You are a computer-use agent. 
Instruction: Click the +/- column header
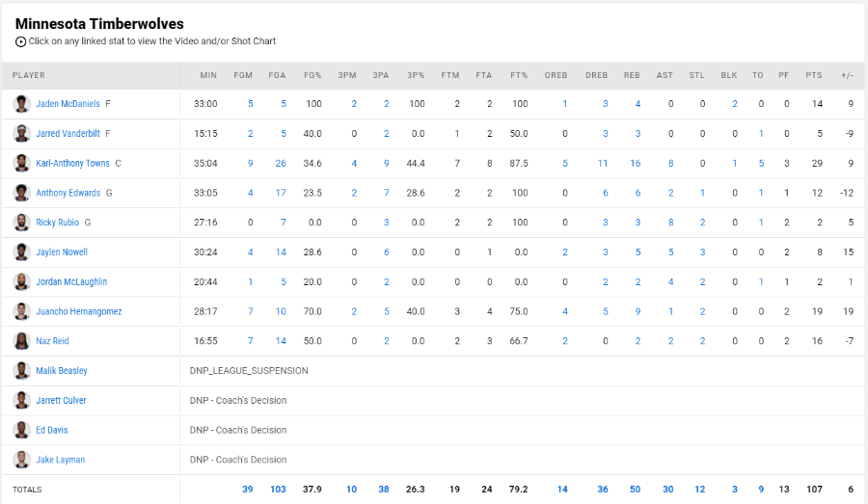tap(847, 75)
